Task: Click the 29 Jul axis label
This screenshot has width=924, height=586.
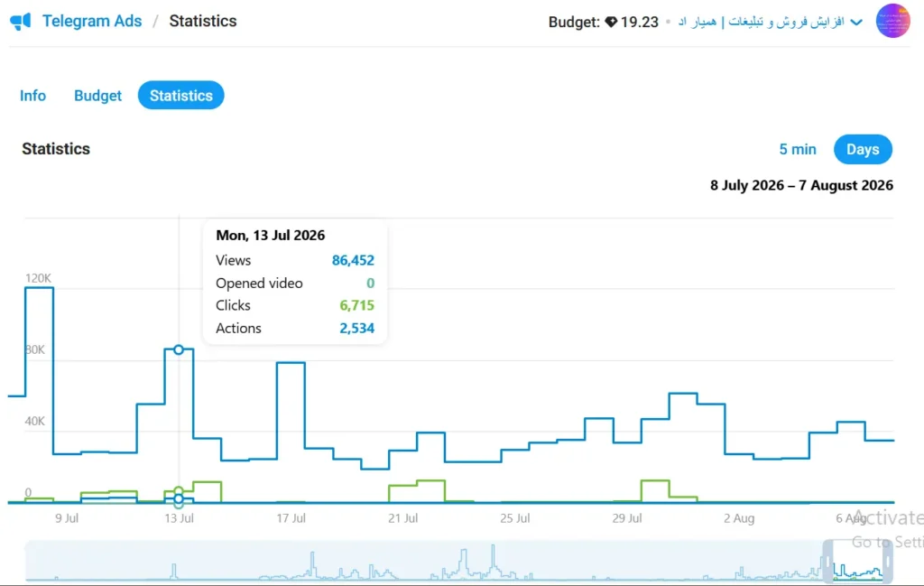Action: [627, 518]
